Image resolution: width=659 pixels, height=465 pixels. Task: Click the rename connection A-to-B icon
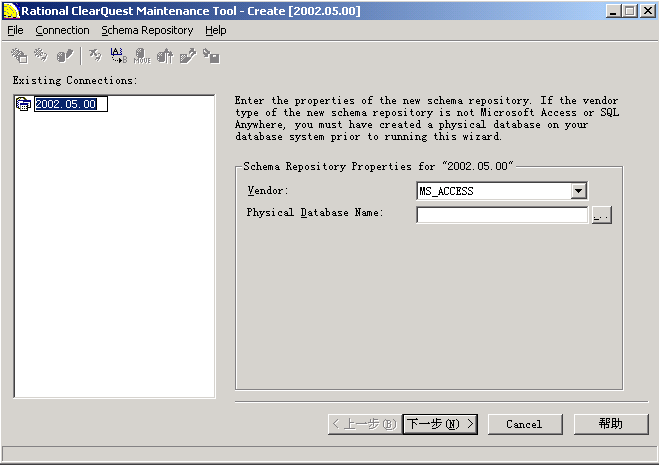[119, 55]
